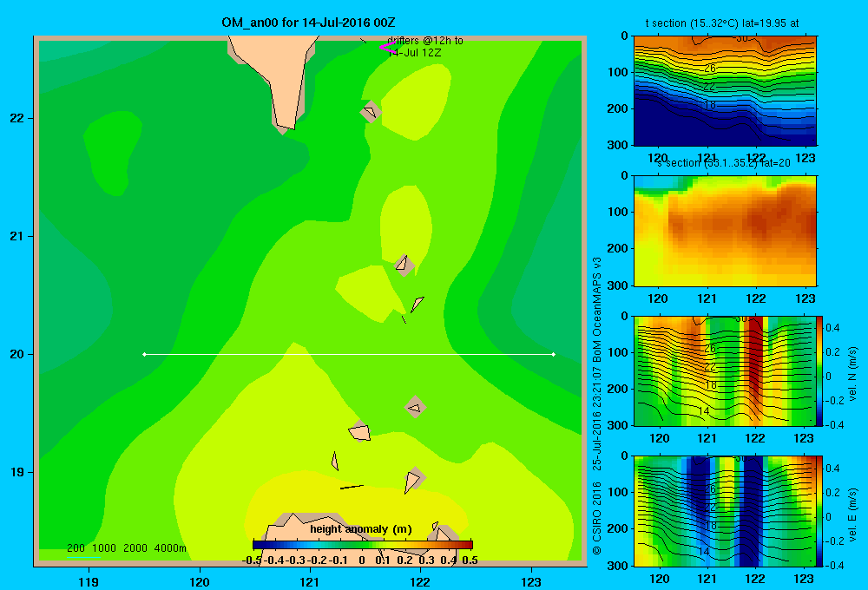Click the vertical CSIRO OceanMAPS copyright text

pyautogui.click(x=597, y=406)
